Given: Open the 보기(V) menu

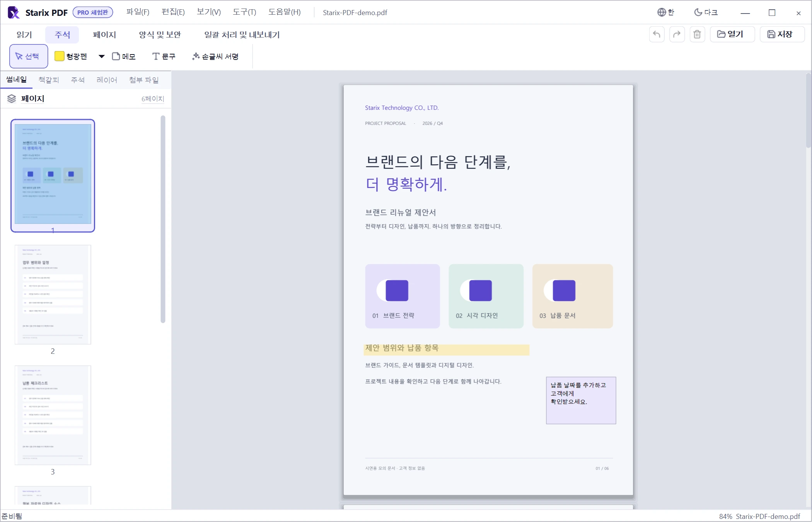Looking at the screenshot, I should point(209,12).
